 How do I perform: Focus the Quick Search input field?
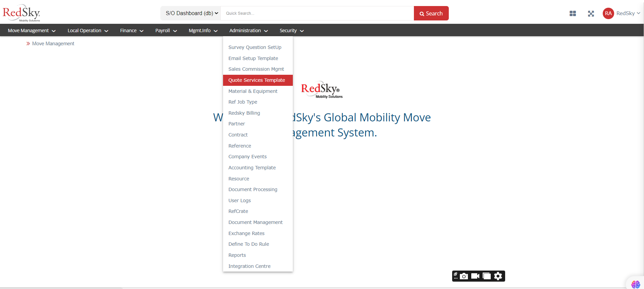click(317, 13)
